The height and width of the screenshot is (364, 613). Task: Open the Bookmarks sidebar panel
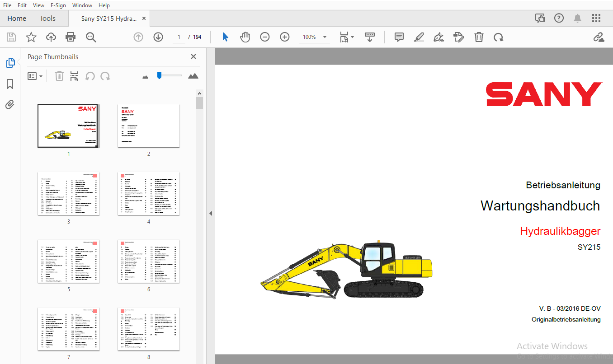pyautogui.click(x=10, y=84)
